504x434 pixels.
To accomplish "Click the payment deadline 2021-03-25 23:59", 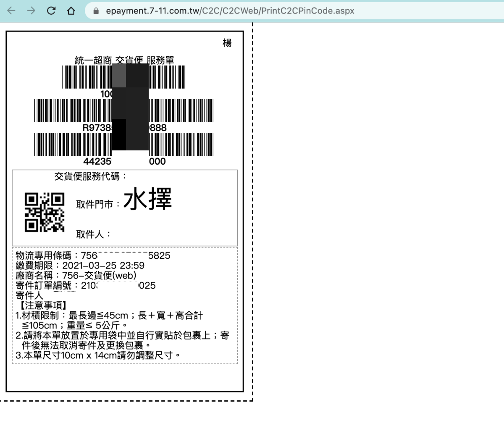I will (x=103, y=266).
